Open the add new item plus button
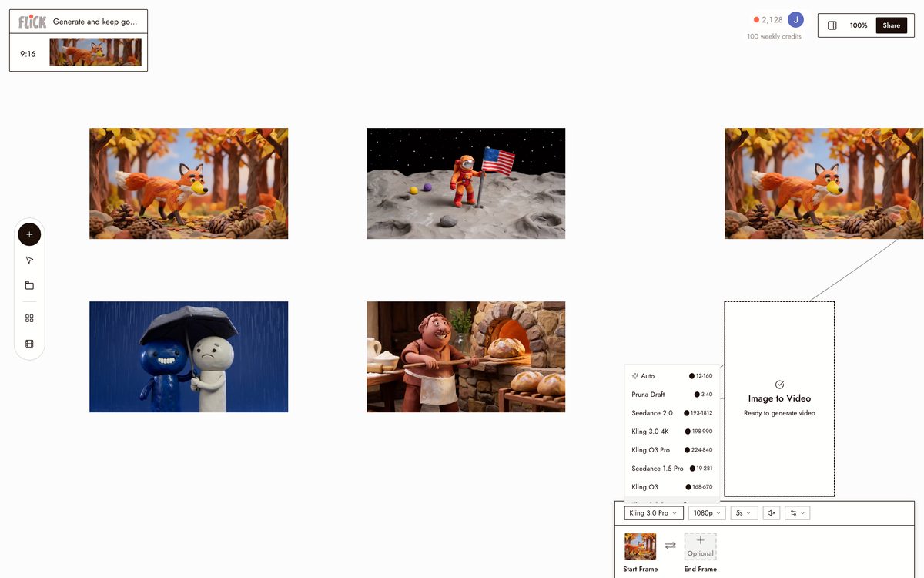Image resolution: width=924 pixels, height=578 pixels. point(29,234)
